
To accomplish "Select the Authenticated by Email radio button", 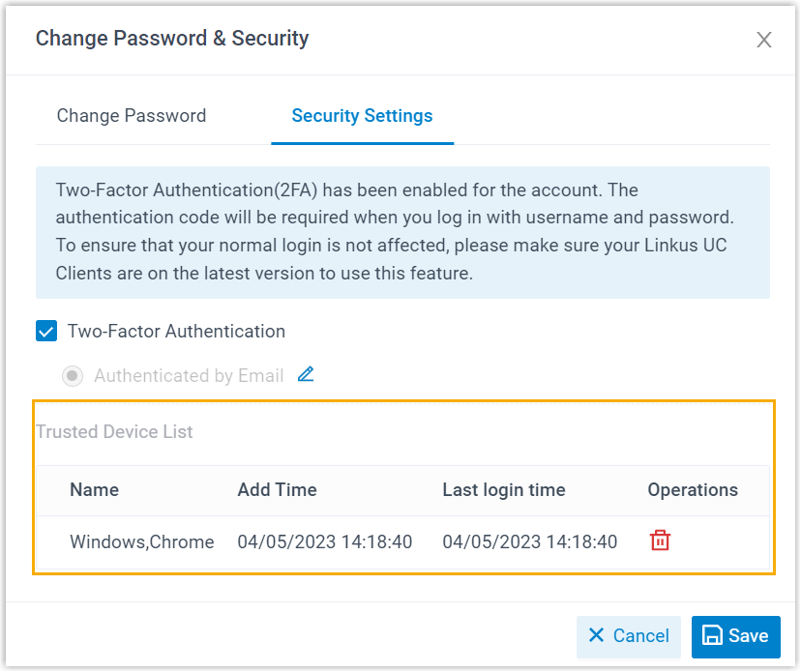I will pyautogui.click(x=73, y=375).
